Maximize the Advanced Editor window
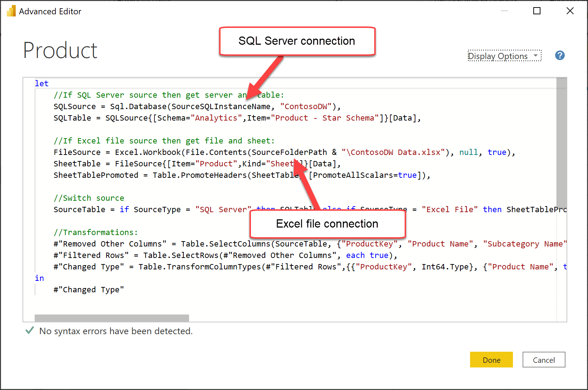The height and width of the screenshot is (390, 588). 537,11
